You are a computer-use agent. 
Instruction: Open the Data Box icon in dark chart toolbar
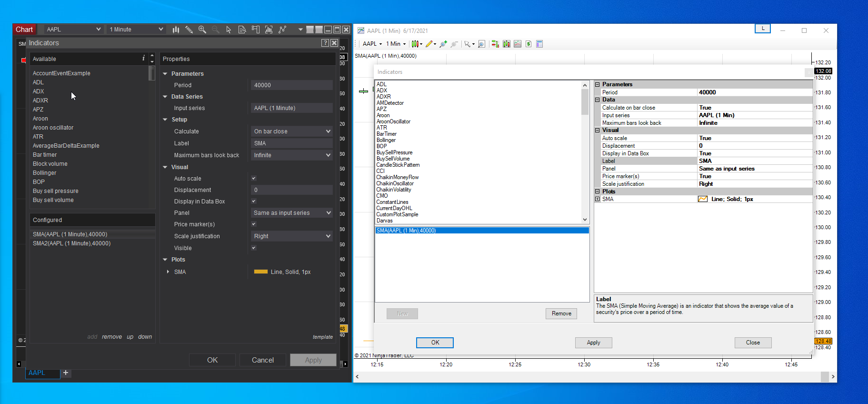(242, 30)
